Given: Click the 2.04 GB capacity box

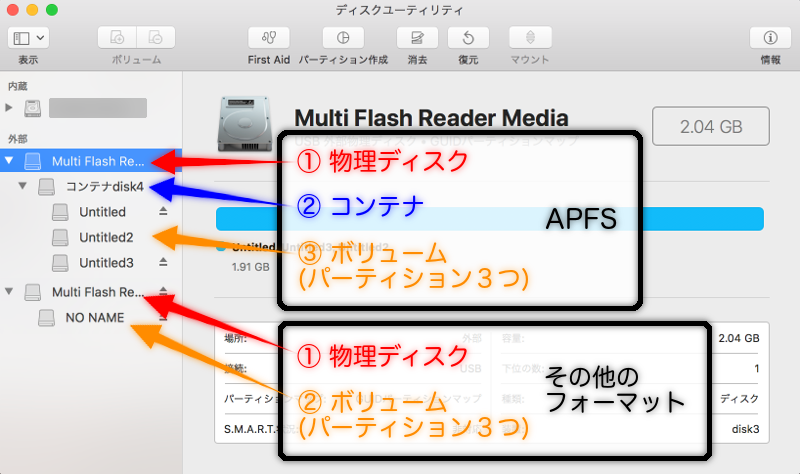Looking at the screenshot, I should (x=711, y=126).
